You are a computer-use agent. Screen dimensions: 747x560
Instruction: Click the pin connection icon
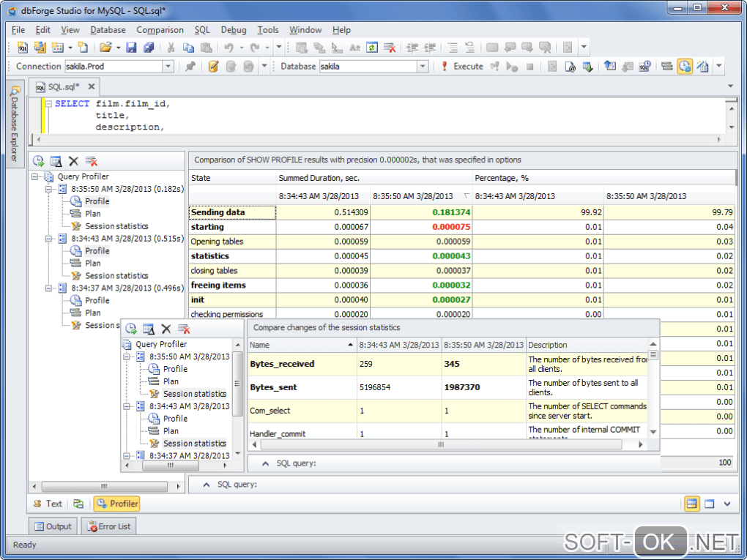190,67
